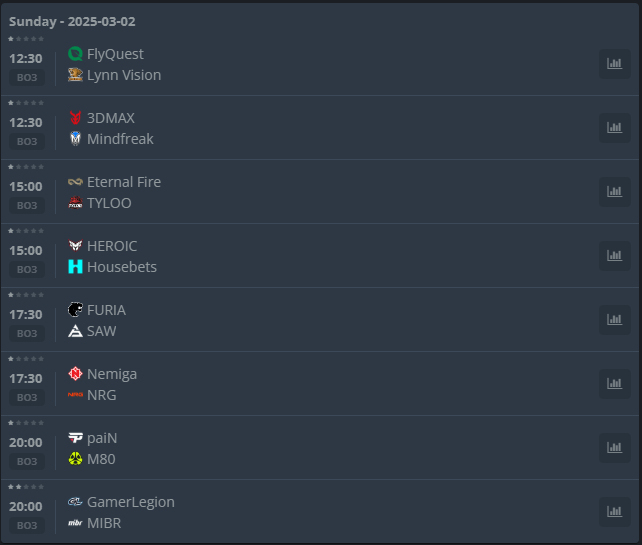Open stats icon for paiN vs M80

click(x=614, y=448)
